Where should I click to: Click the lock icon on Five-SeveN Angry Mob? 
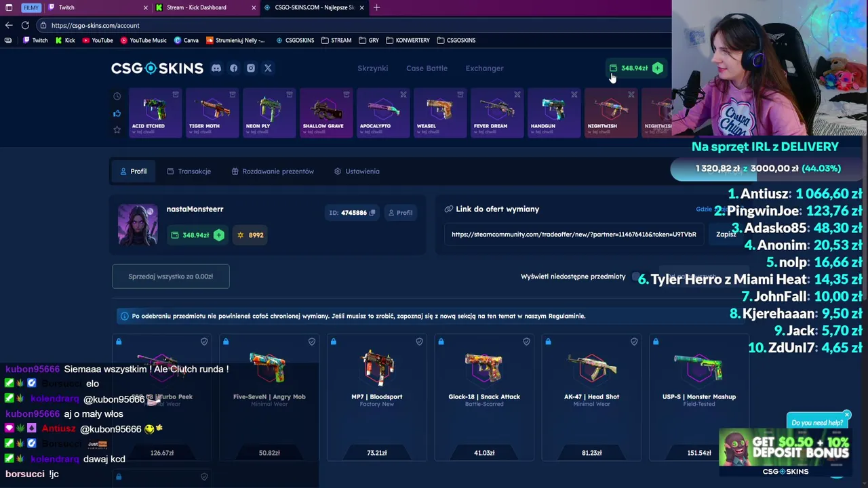[226, 342]
